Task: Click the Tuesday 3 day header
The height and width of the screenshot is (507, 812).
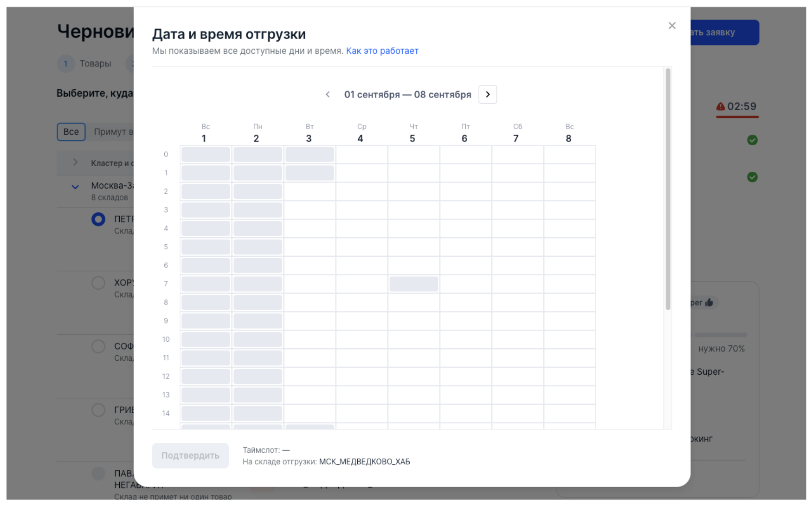Action: click(x=309, y=133)
